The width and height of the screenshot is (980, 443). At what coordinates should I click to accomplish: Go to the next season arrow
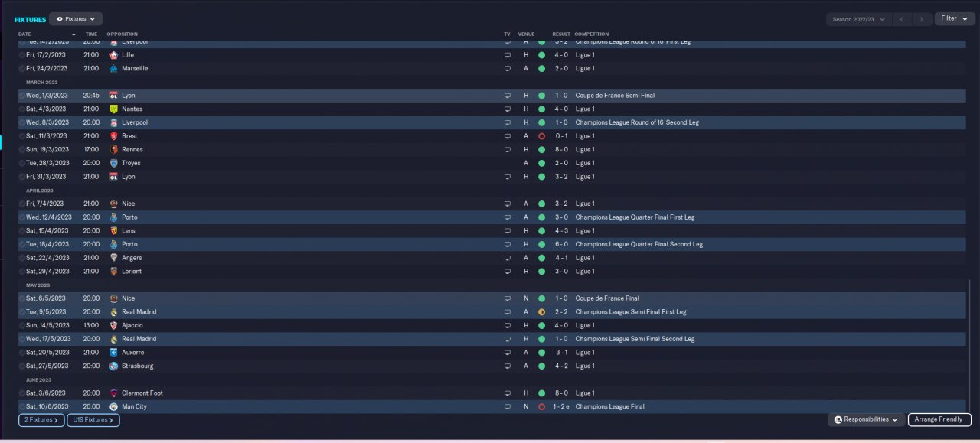[x=923, y=19]
